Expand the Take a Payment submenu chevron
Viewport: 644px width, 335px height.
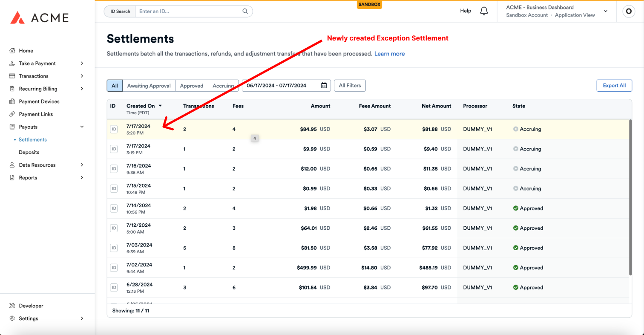point(82,64)
